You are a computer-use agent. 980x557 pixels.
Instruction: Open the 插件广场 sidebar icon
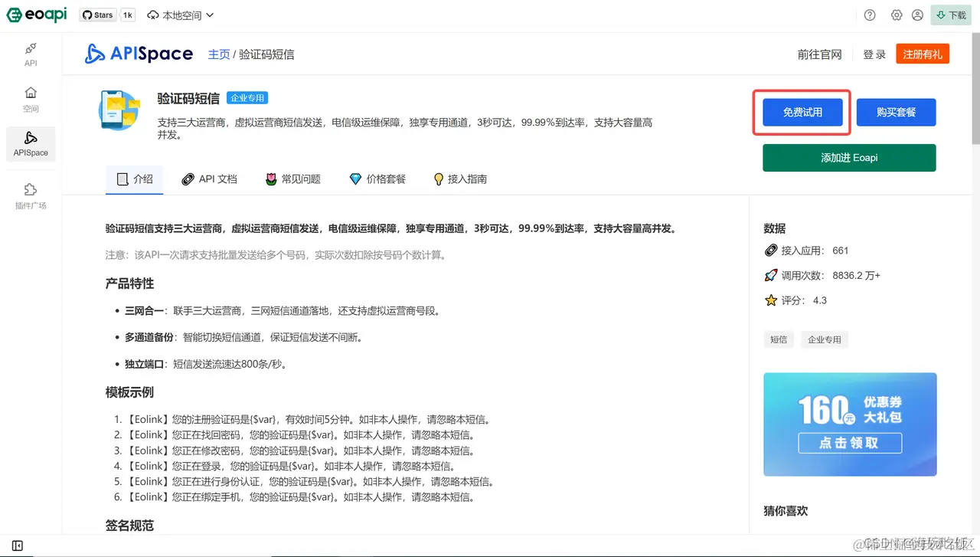tap(31, 195)
